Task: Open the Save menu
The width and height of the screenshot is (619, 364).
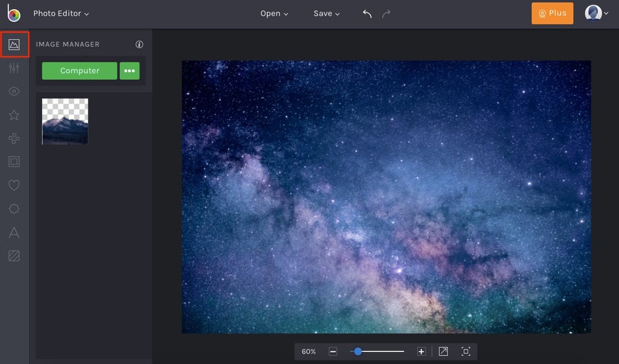Action: [327, 14]
